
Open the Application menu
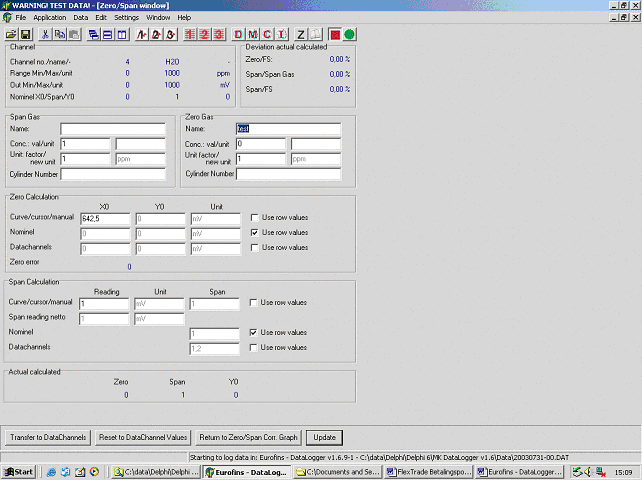(50, 18)
